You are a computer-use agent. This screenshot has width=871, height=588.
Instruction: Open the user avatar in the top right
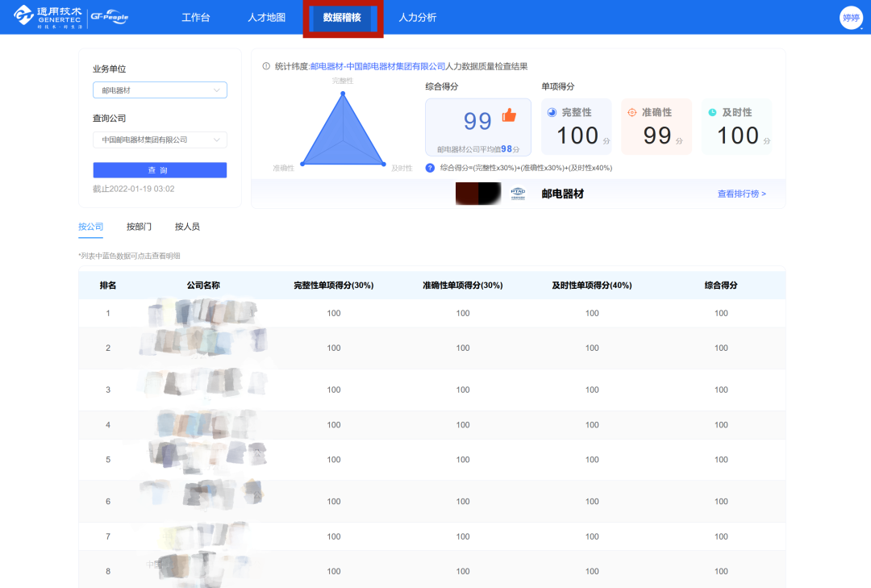click(x=851, y=18)
